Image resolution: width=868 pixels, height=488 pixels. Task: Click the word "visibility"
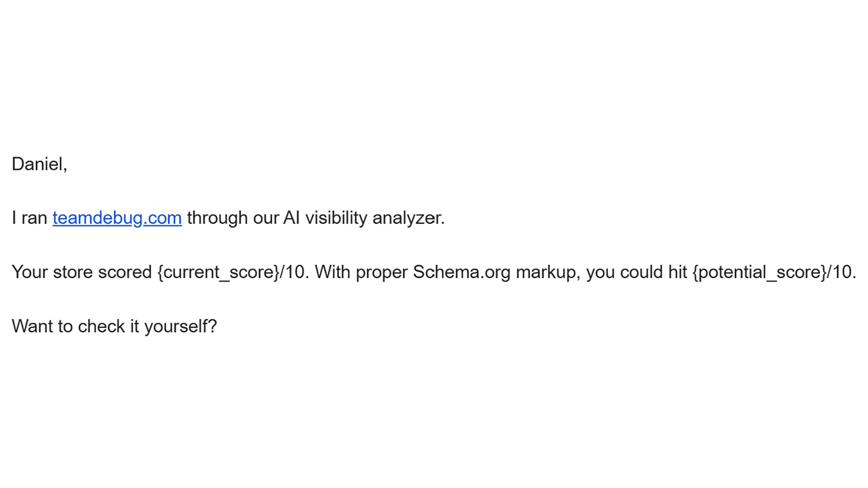(336, 218)
